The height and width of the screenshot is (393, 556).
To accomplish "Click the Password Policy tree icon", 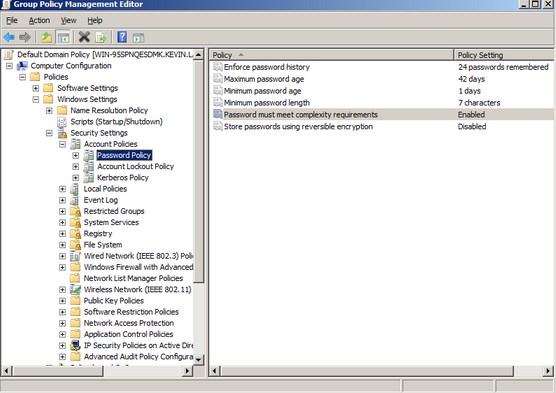I will click(89, 155).
